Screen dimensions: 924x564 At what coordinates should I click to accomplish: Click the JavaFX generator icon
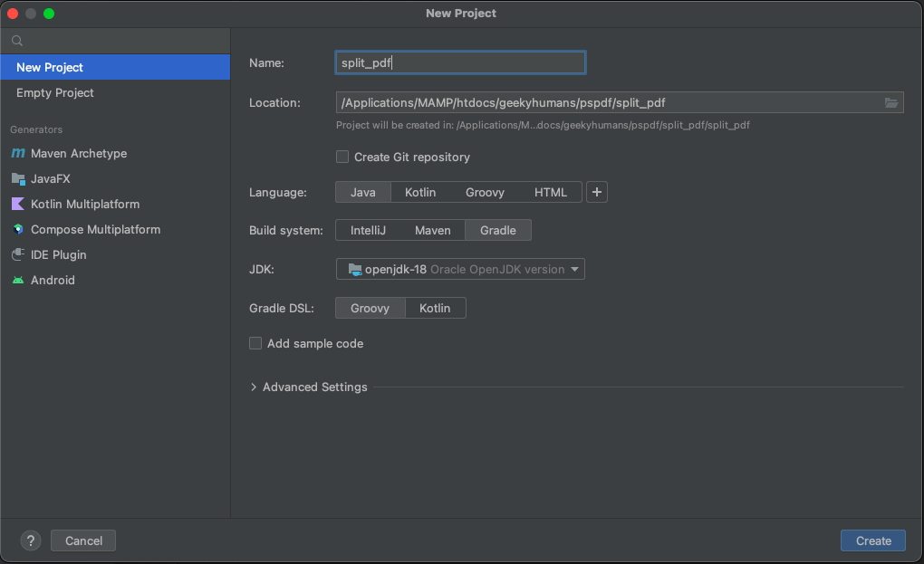tap(19, 178)
